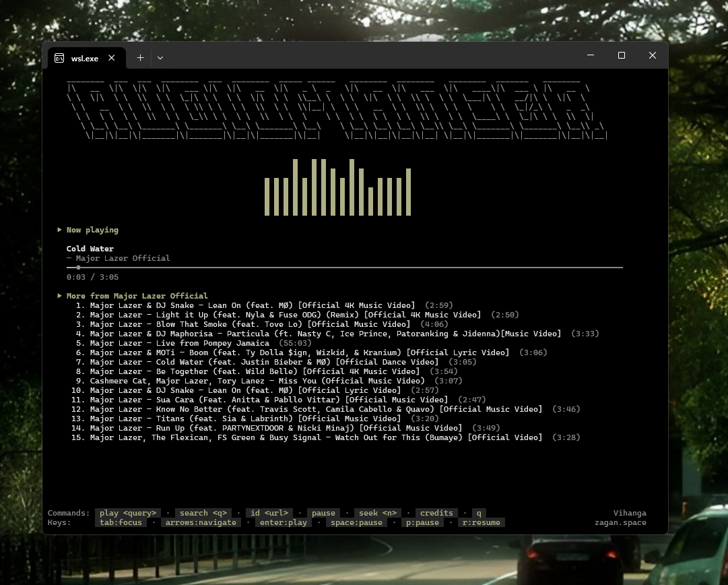Select the wsl.exe tab
The width and height of the screenshot is (728, 585).
tap(87, 58)
